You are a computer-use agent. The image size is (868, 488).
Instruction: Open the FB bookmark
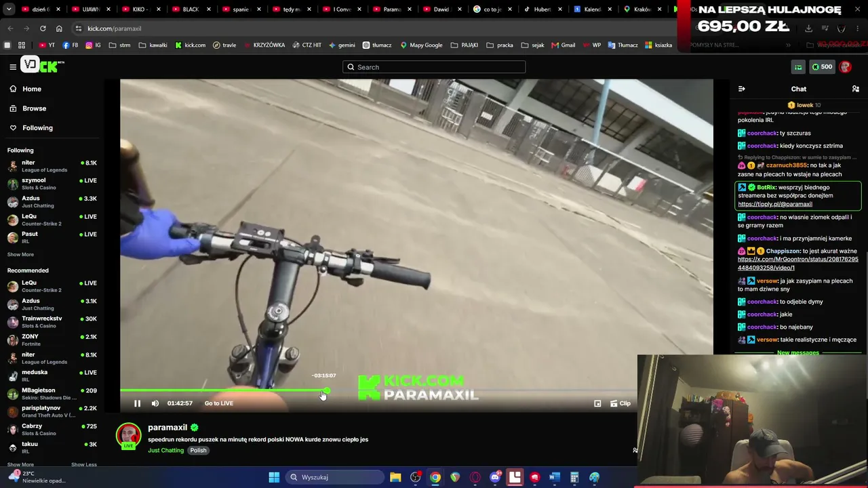point(70,45)
